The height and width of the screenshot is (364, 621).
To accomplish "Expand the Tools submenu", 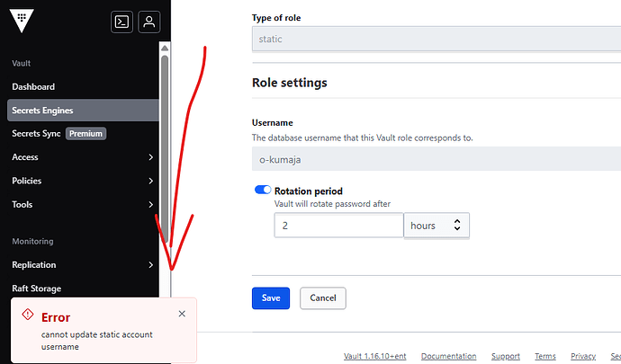I will click(x=150, y=205).
